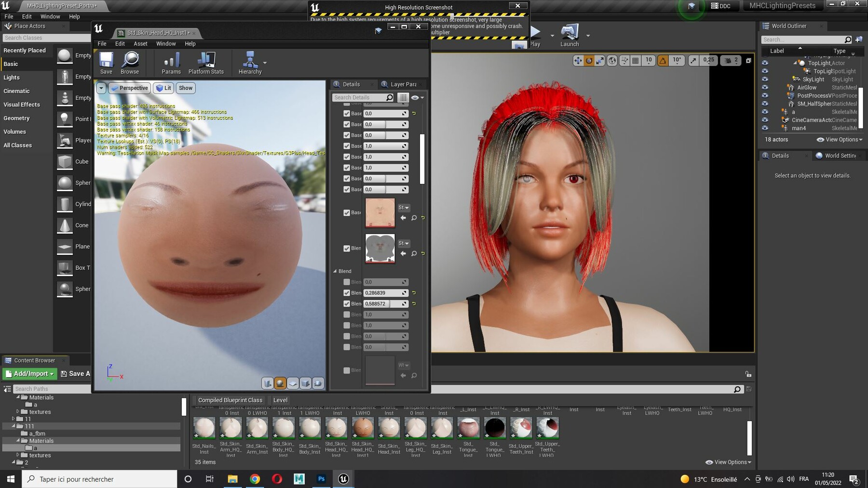Uncheck the Blen checkbox with value 0,588572
868x488 pixels.
click(x=347, y=304)
